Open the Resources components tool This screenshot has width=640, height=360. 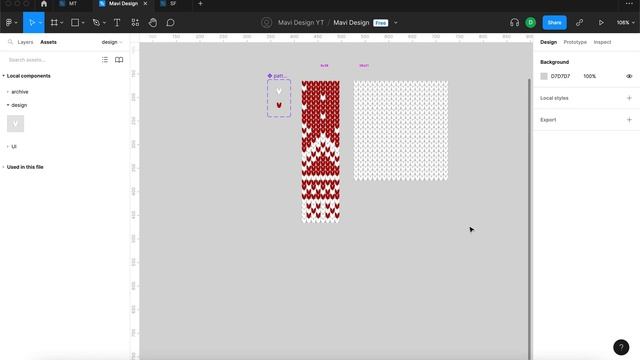(135, 23)
